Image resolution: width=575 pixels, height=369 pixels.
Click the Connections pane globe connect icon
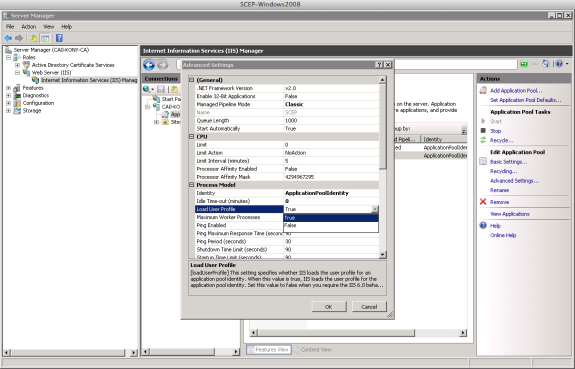pyautogui.click(x=148, y=89)
